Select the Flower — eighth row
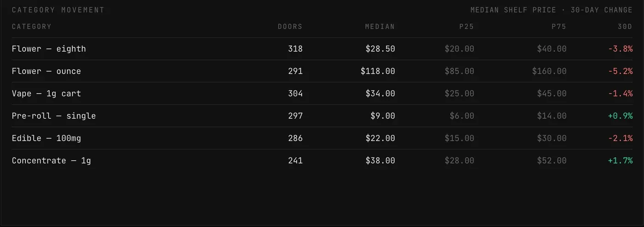Image resolution: width=644 pixels, height=227 pixels. tap(322, 49)
